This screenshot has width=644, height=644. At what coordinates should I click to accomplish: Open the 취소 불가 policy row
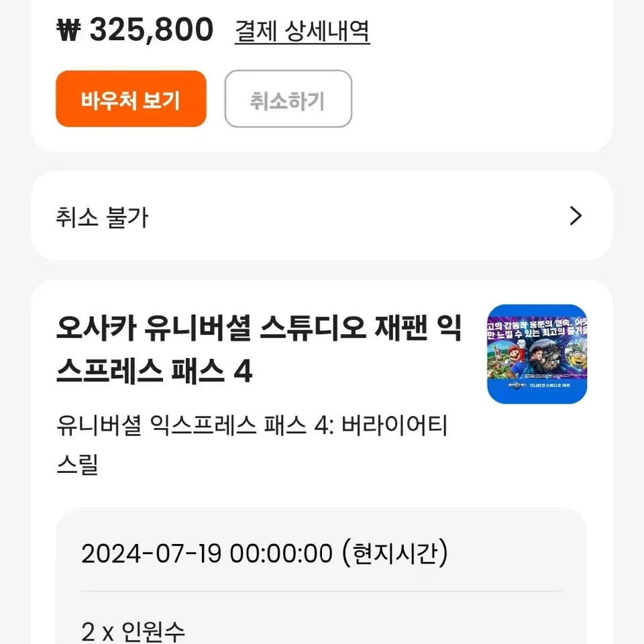click(321, 216)
